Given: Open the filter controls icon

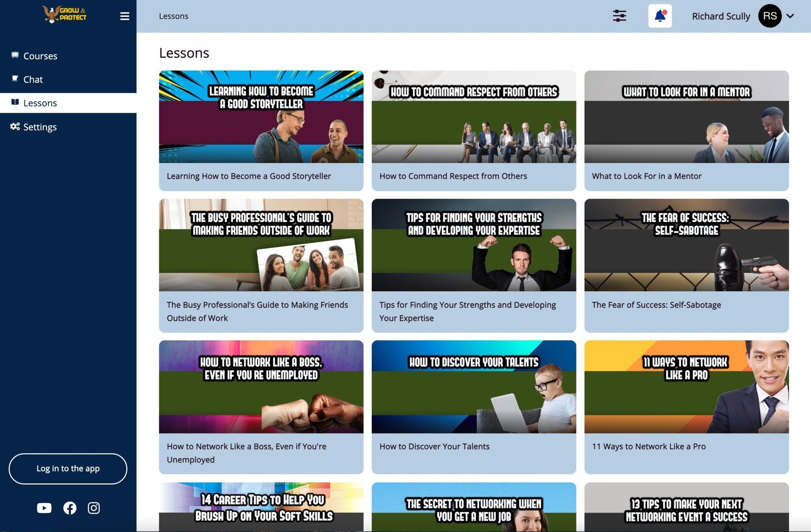Looking at the screenshot, I should 619,16.
